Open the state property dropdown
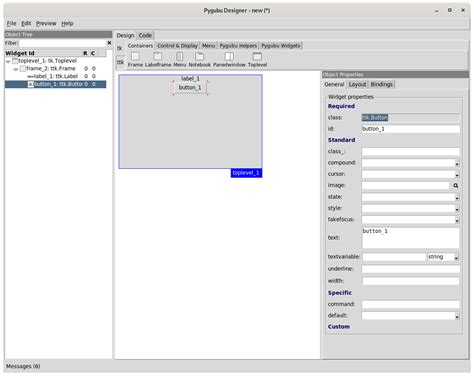Viewport: 474px width, 376px height. (457, 198)
